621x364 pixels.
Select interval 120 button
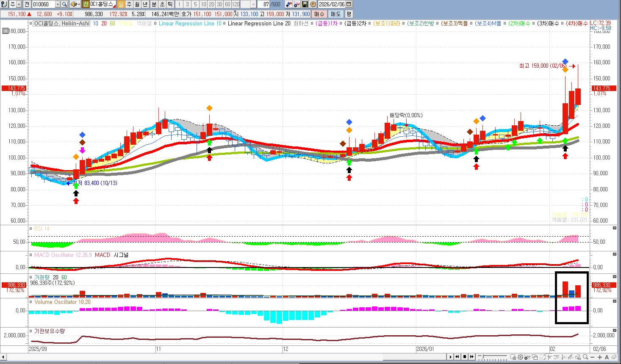click(x=236, y=4)
